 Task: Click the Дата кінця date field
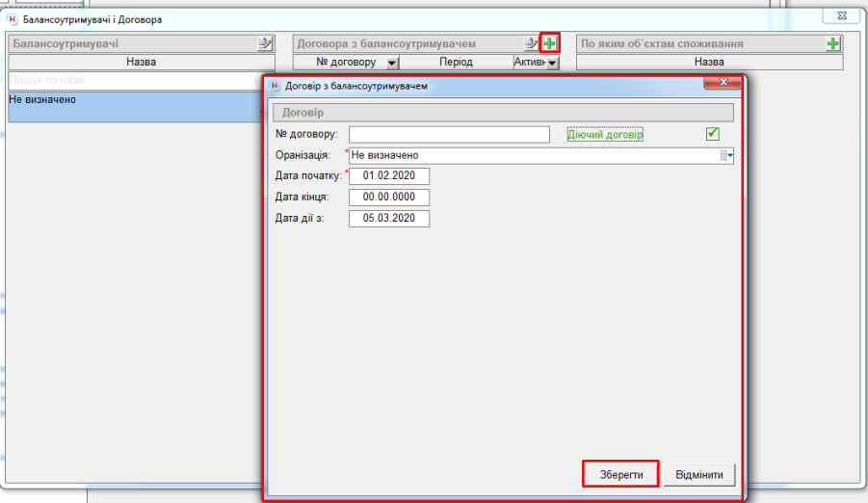388,197
